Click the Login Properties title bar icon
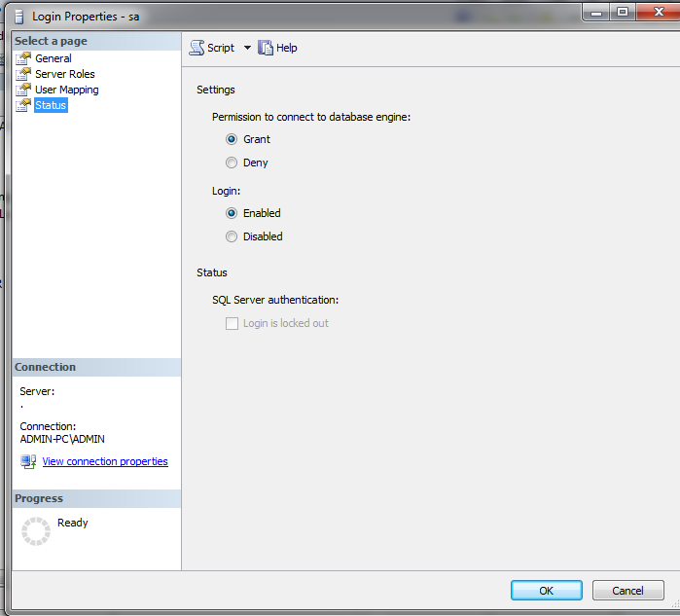The width and height of the screenshot is (680, 616). 18,17
